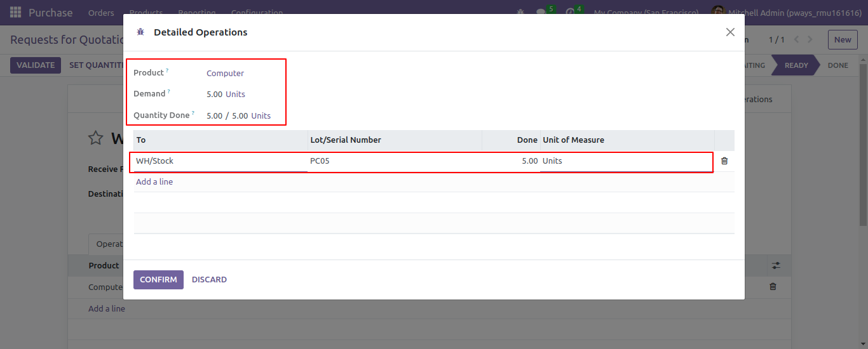Open the messages chat icon in navbar

[541, 12]
